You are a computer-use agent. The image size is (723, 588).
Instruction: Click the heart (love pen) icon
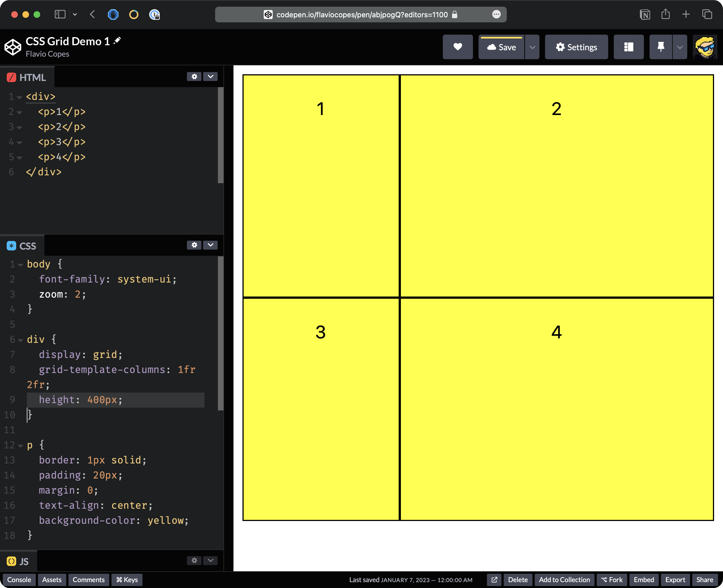[x=458, y=47]
